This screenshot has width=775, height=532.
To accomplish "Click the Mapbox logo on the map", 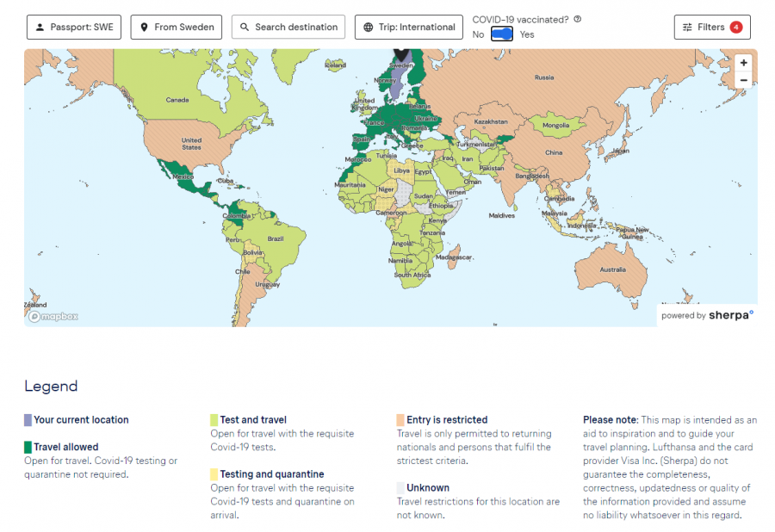I will coord(53,316).
